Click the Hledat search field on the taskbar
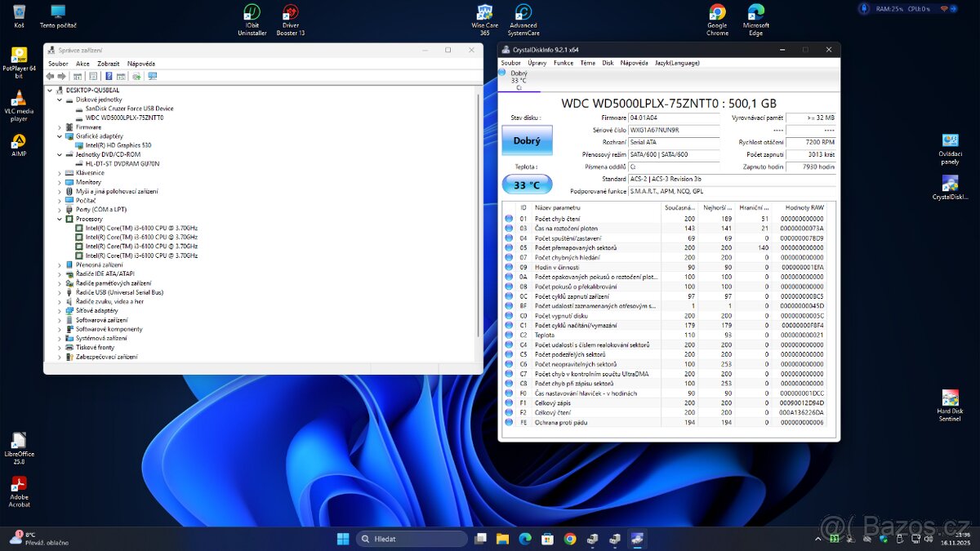 pyautogui.click(x=412, y=539)
